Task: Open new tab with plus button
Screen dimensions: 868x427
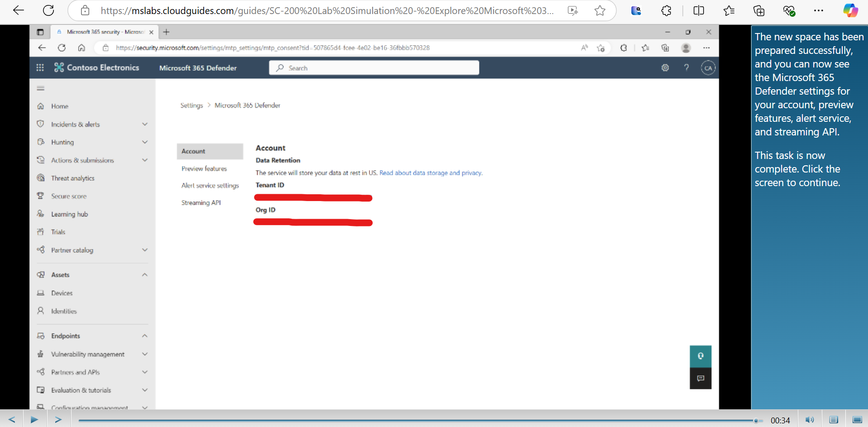Action: [x=166, y=32]
